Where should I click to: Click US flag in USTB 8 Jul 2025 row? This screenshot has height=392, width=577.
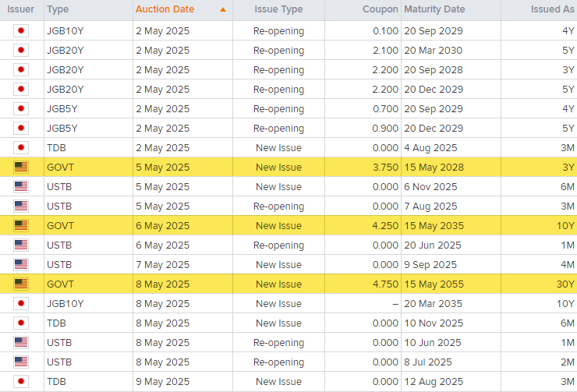point(21,362)
